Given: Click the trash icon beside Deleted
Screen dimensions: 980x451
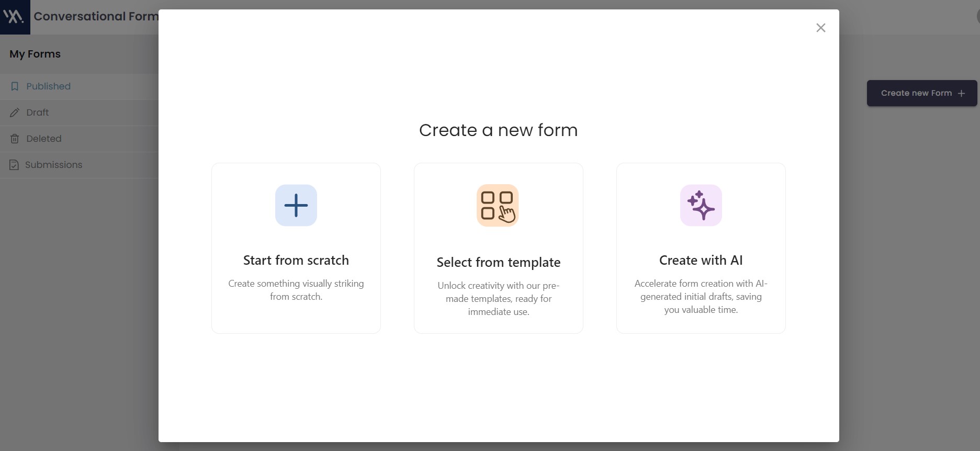Looking at the screenshot, I should [15, 138].
